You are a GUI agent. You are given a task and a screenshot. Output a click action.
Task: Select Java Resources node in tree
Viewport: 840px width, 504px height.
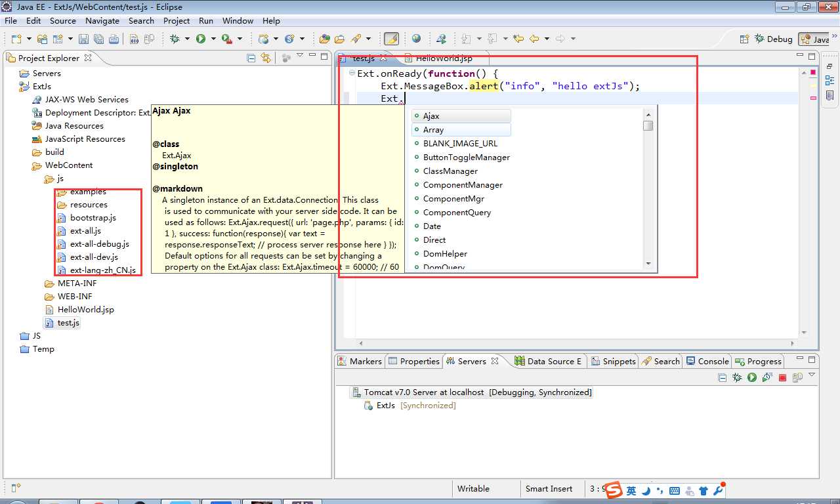point(74,126)
